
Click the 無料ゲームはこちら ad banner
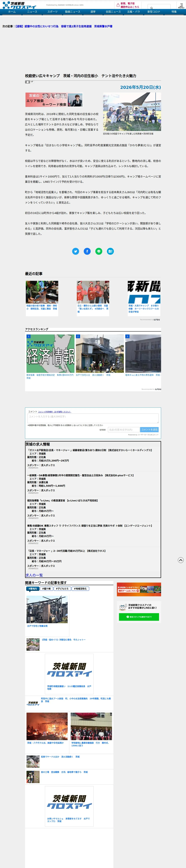click(x=139, y=589)
